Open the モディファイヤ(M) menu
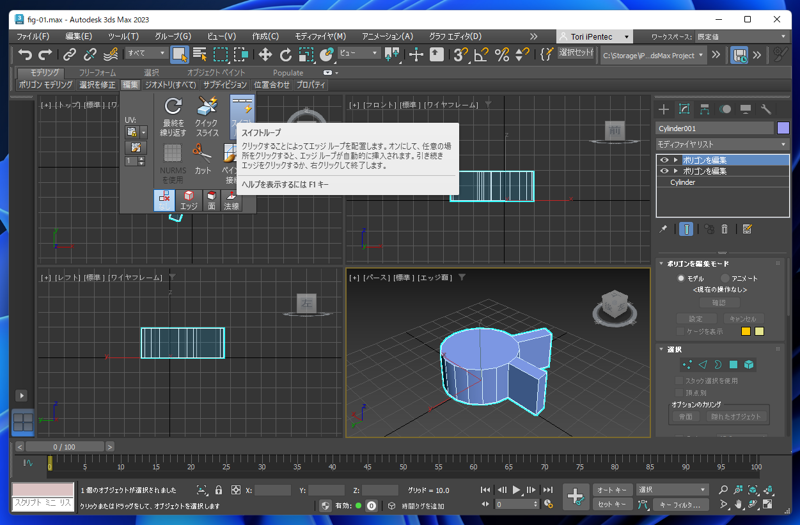800x525 pixels. (320, 37)
